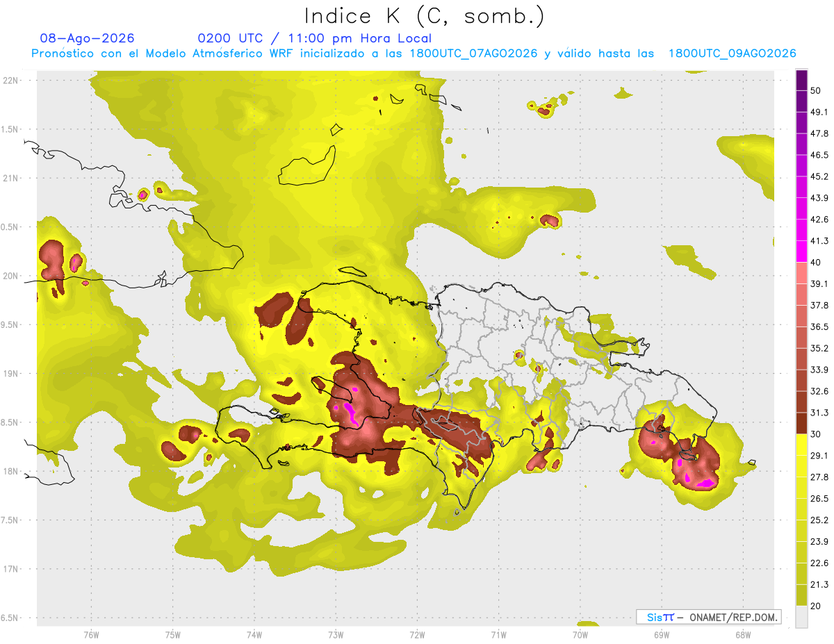Viewport: 834px width, 644px height.
Task: Click the initialization time "1800UTC_07AGO2026"
Action: tap(474, 53)
